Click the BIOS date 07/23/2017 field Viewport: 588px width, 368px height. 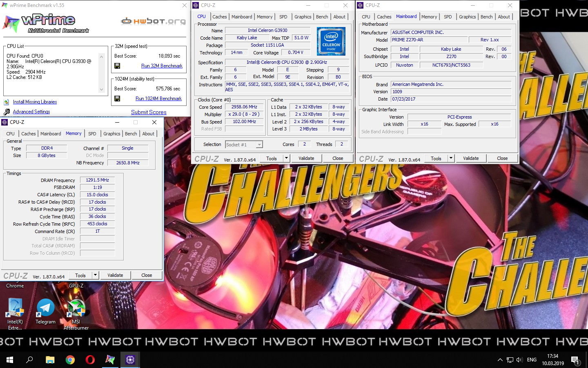tap(451, 99)
